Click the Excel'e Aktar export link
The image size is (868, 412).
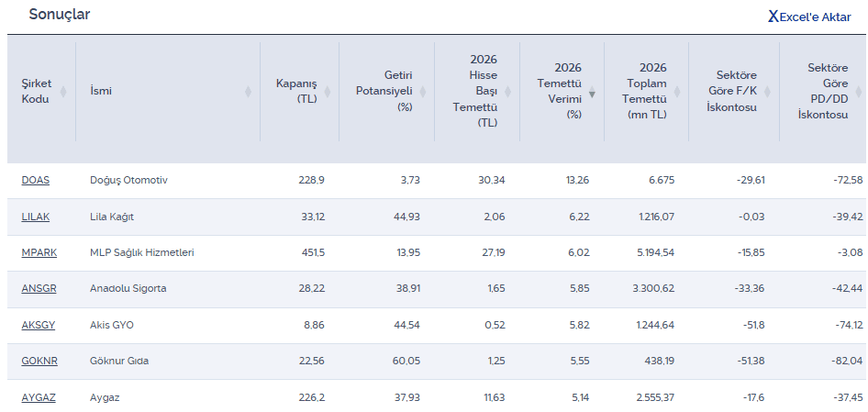[x=815, y=17]
